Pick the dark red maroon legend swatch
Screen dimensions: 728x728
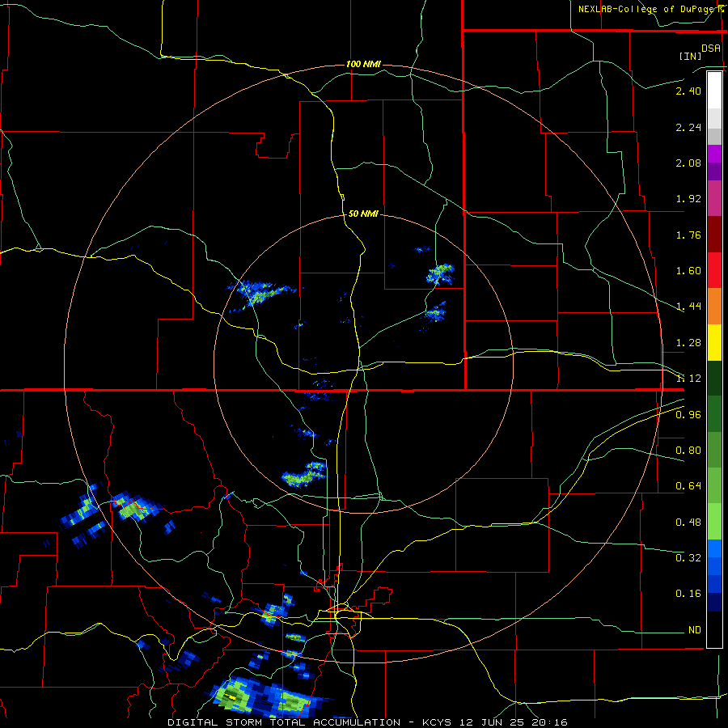pos(714,235)
